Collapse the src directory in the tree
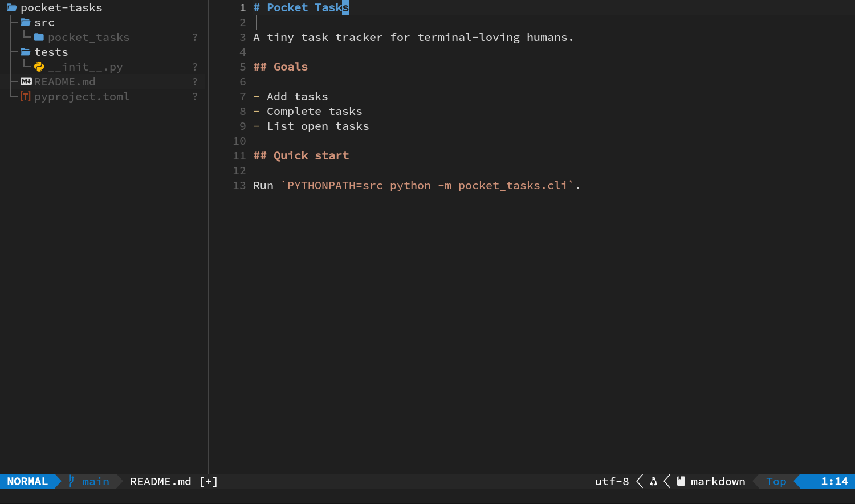This screenshot has height=504, width=855. click(44, 22)
